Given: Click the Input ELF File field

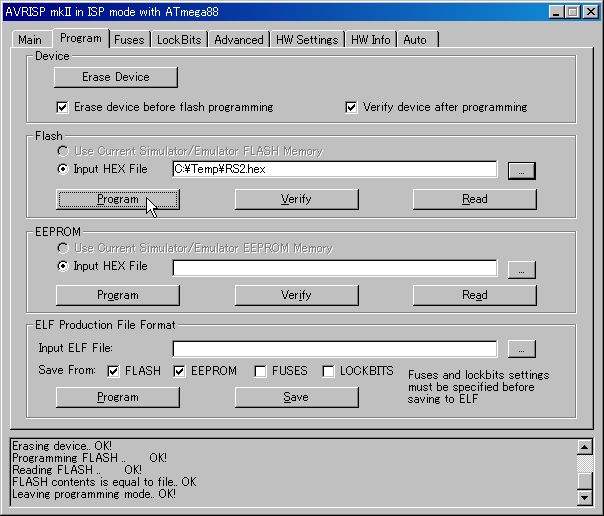Looking at the screenshot, I should (335, 349).
